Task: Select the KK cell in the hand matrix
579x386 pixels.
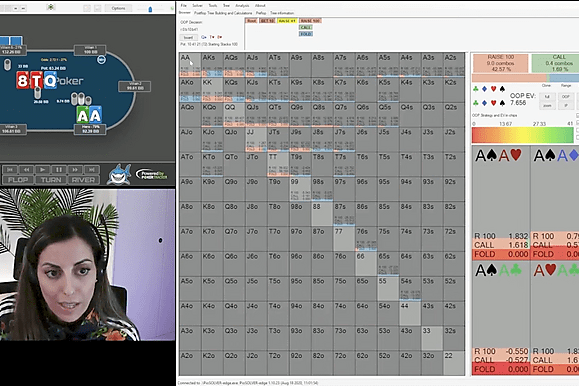Action: (x=212, y=90)
